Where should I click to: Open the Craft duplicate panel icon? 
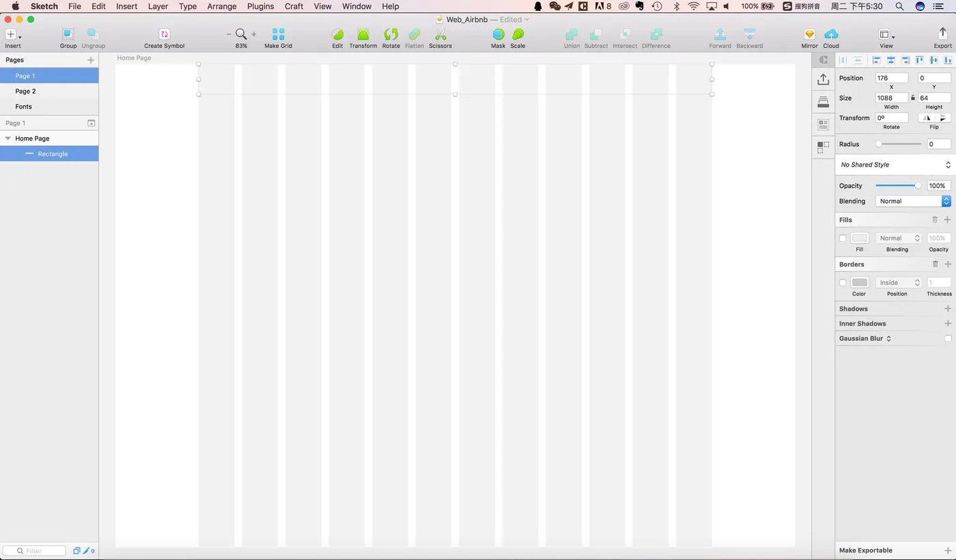pos(824,146)
